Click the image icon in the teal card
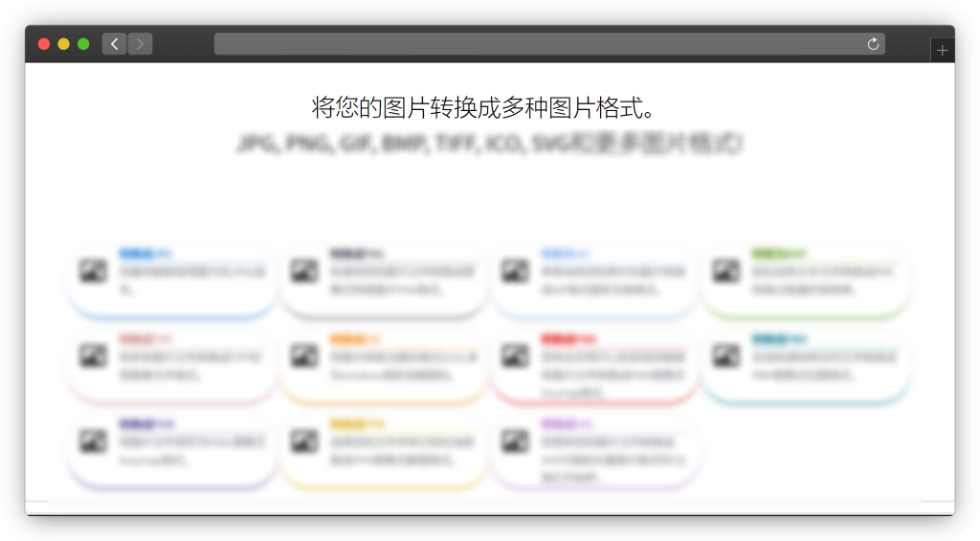 click(x=726, y=356)
